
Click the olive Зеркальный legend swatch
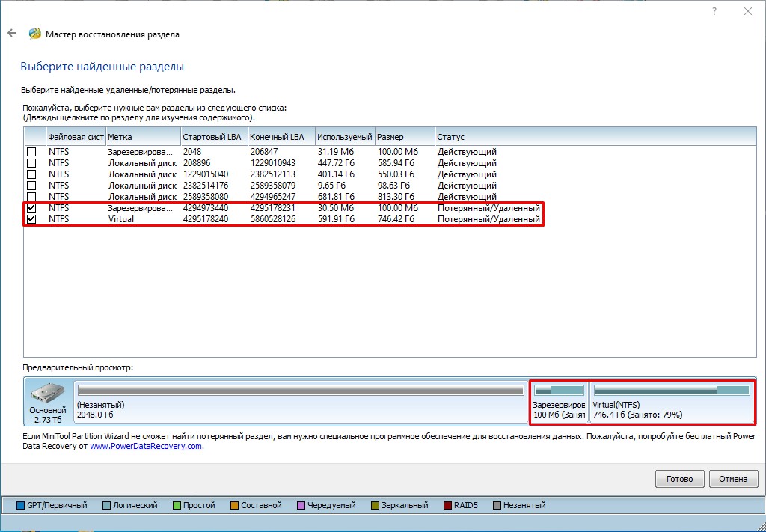click(x=376, y=505)
